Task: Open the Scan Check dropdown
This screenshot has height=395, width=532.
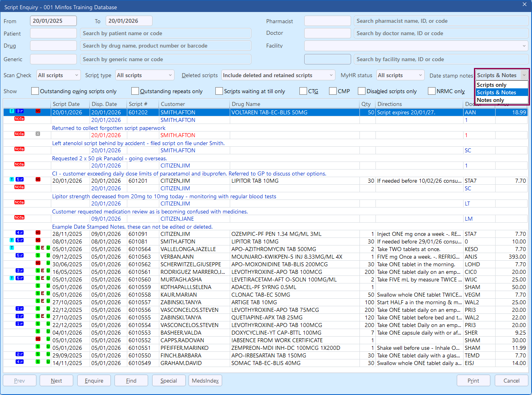Action: 58,75
